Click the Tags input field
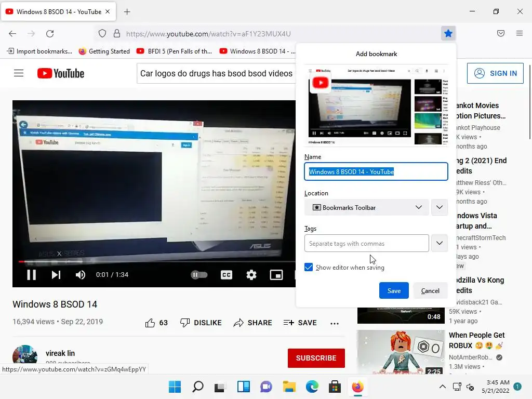532x399 pixels. coord(366,243)
